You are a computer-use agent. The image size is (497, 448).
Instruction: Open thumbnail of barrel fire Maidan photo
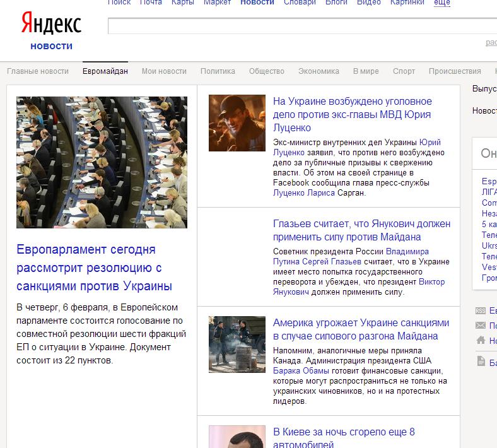click(x=237, y=345)
